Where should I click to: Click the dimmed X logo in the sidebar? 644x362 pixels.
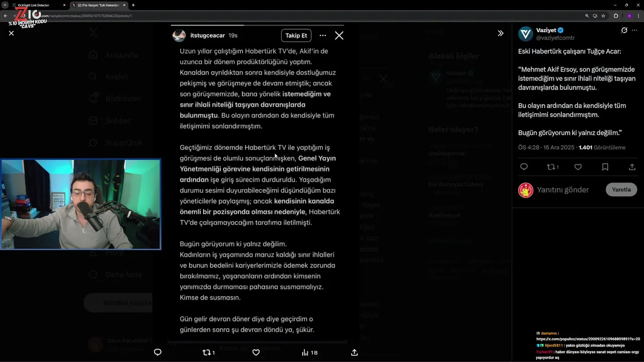[94, 33]
